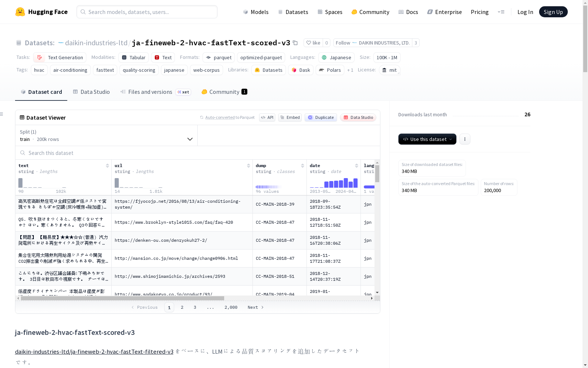Select the Tabular modality tag
588x368 pixels.
click(x=134, y=57)
